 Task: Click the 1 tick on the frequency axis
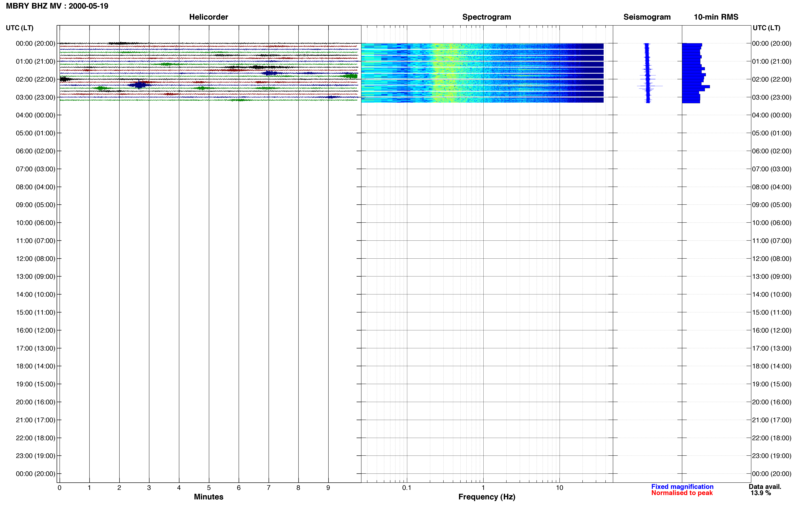[483, 488]
